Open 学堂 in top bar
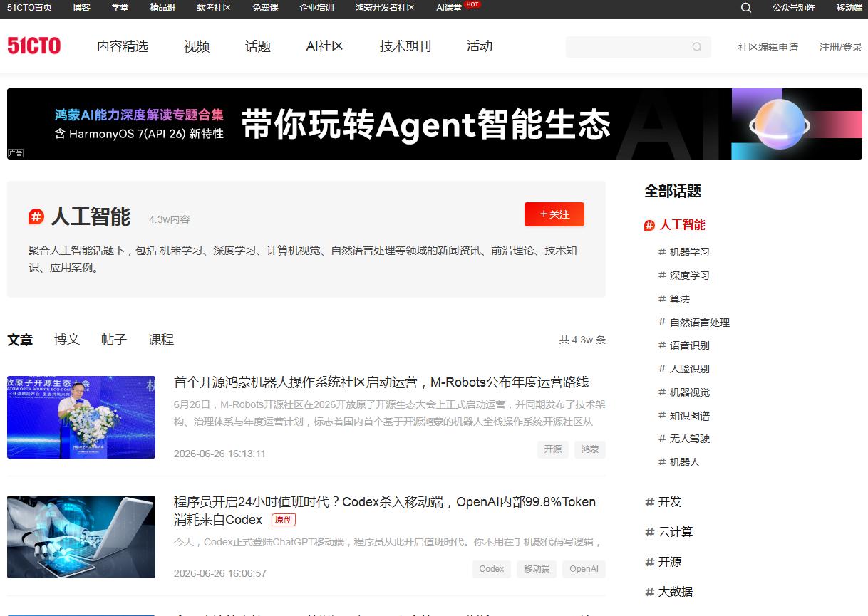 pyautogui.click(x=120, y=8)
